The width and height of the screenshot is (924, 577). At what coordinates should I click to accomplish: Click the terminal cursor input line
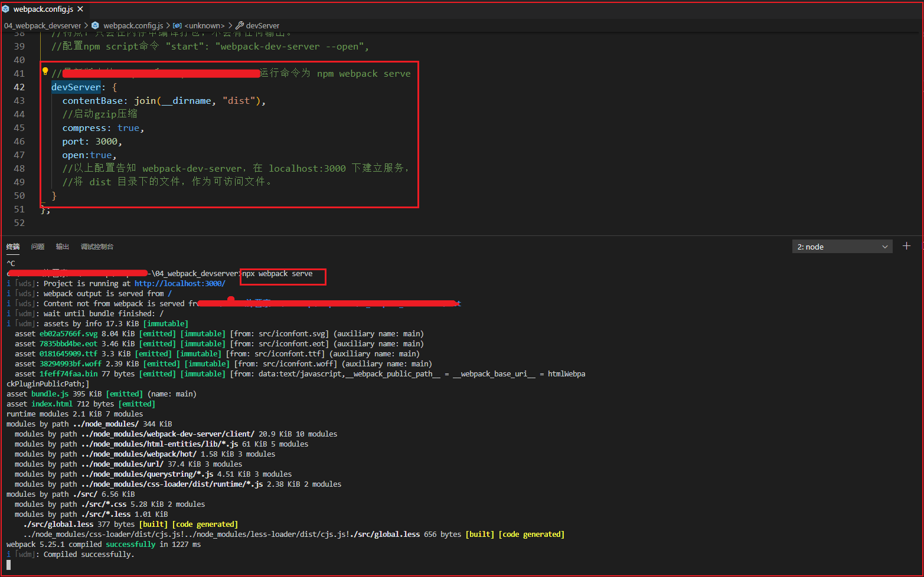tap(9, 565)
